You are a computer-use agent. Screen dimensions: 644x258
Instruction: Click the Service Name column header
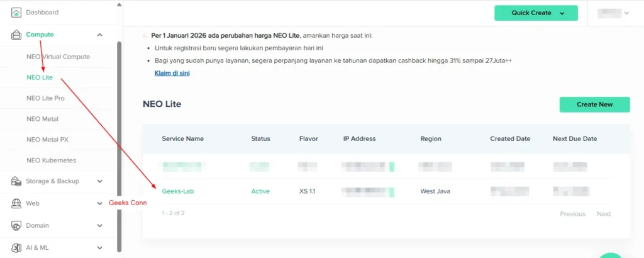[x=183, y=139]
